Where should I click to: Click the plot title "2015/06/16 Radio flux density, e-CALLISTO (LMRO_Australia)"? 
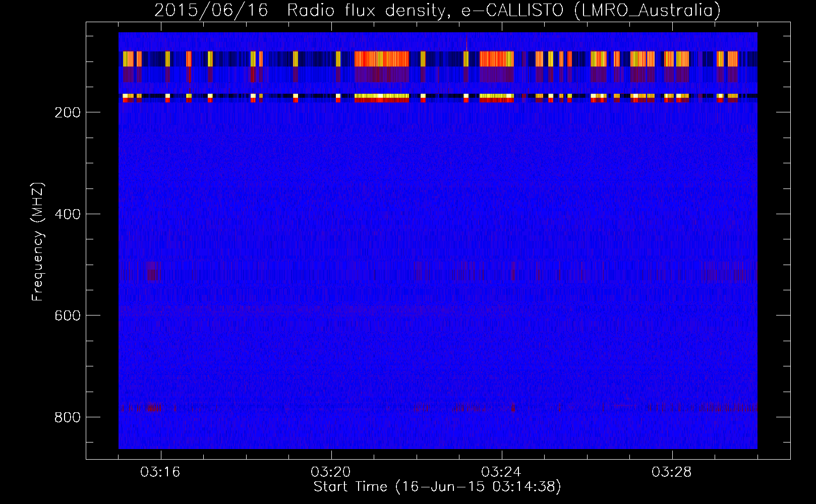coord(437,10)
